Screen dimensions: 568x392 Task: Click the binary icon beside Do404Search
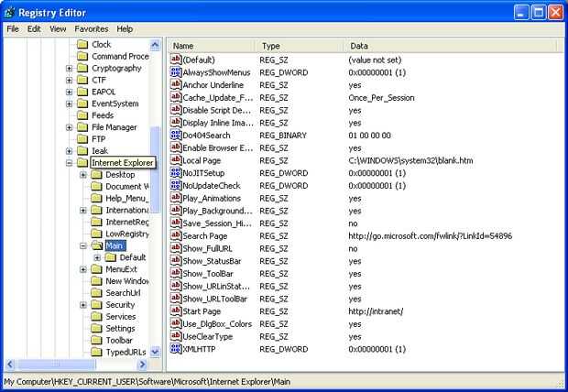coord(176,136)
